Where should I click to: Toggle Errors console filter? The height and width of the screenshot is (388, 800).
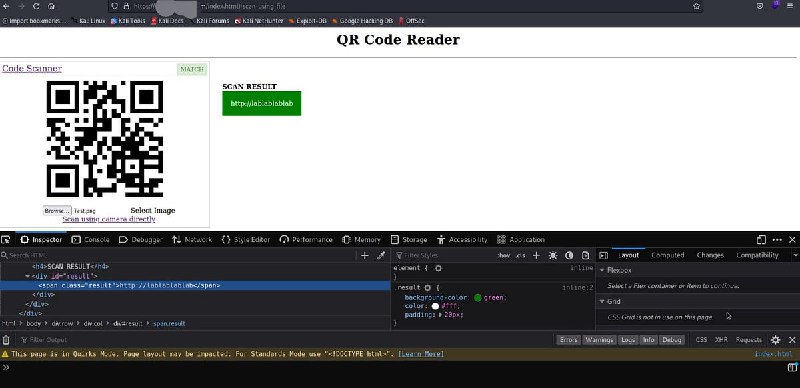(568, 340)
